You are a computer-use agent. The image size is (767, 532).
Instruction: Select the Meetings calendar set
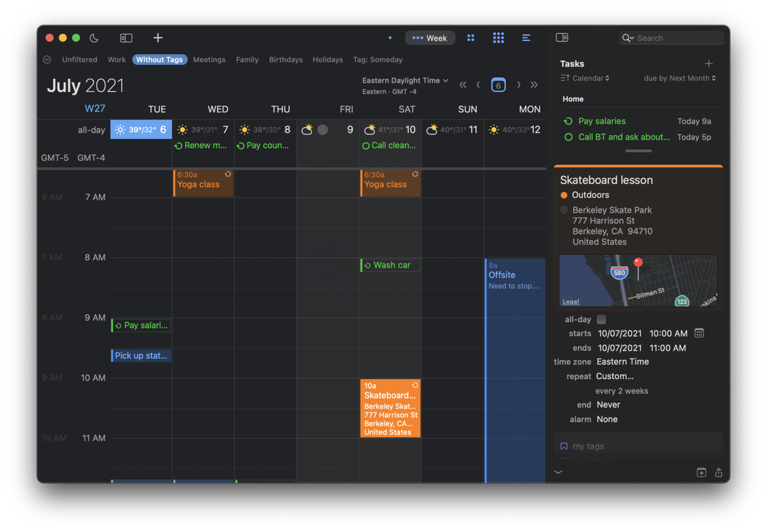(209, 60)
